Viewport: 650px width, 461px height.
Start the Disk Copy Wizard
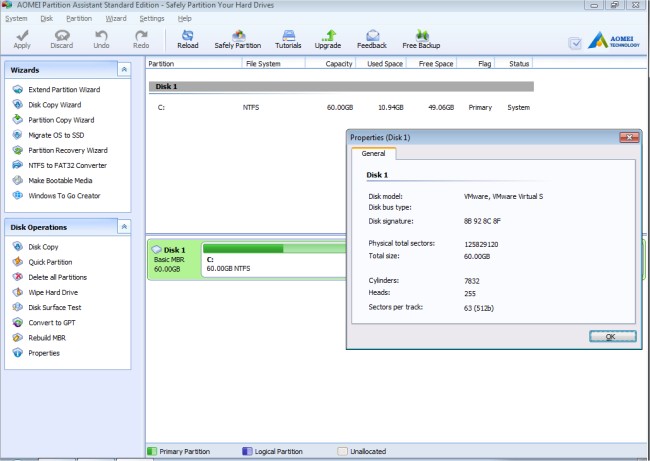point(55,105)
